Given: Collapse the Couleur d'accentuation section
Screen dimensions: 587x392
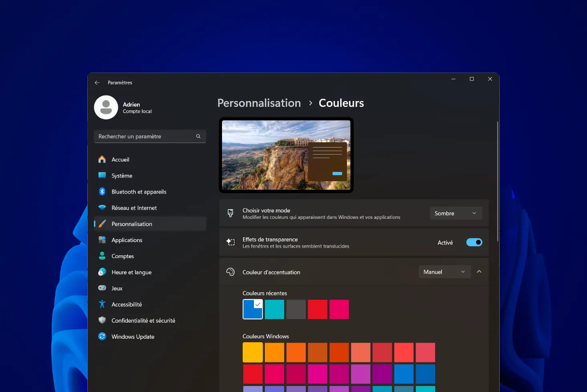Looking at the screenshot, I should point(479,272).
